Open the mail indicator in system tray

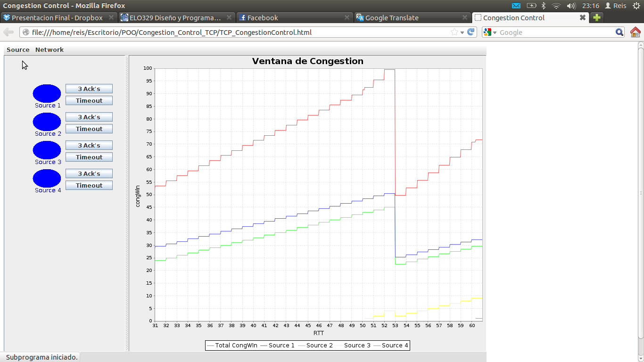tap(516, 6)
